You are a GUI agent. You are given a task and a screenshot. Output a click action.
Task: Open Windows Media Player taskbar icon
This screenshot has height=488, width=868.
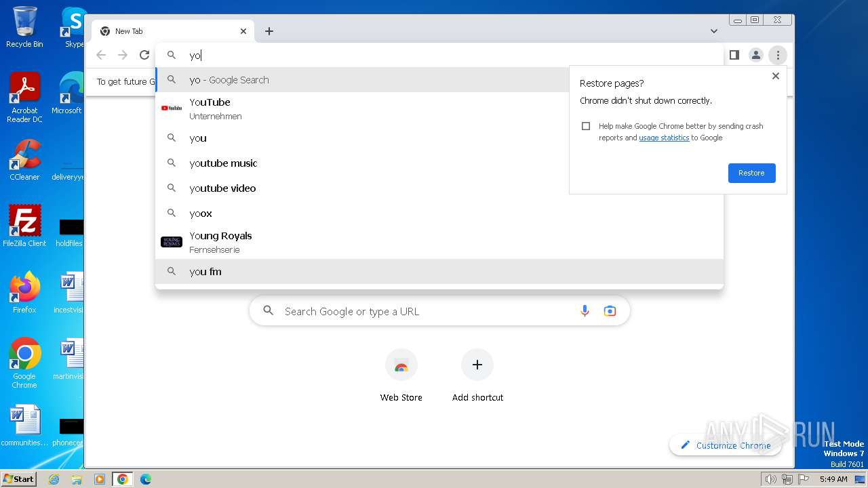(x=100, y=479)
